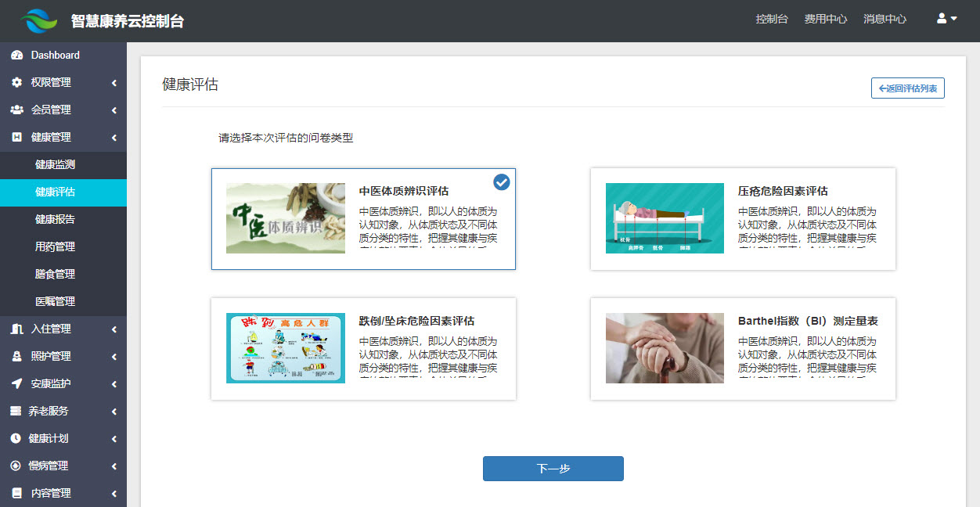Viewport: 980px width, 507px height.
Task: Toggle the checkmark on 中医体质辨识评估 card
Action: click(502, 182)
